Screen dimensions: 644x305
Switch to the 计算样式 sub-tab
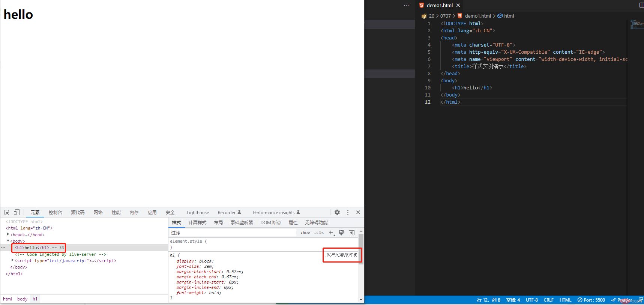197,223
